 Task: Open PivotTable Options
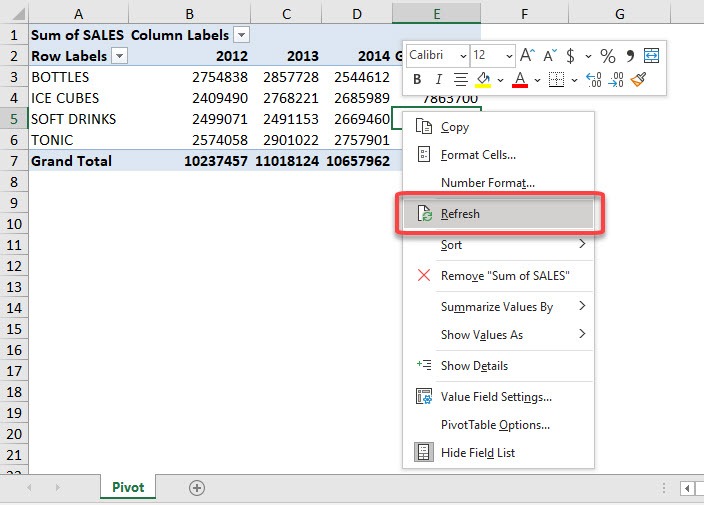[x=498, y=425]
